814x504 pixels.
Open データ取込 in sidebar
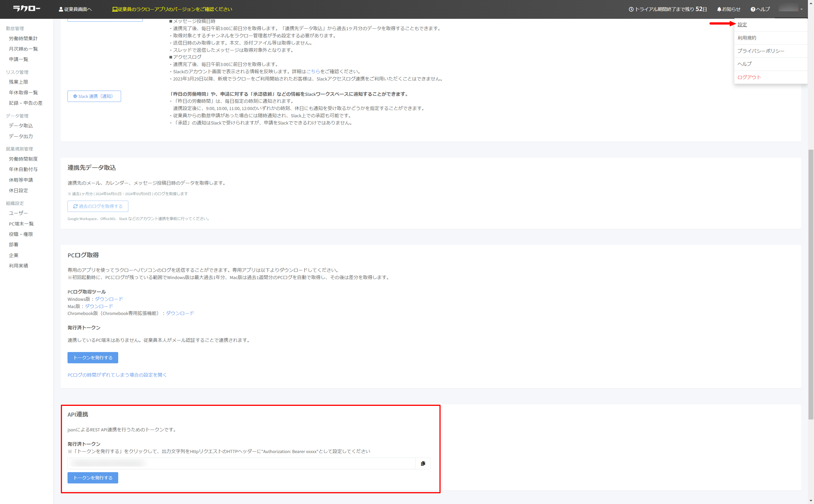pos(21,125)
